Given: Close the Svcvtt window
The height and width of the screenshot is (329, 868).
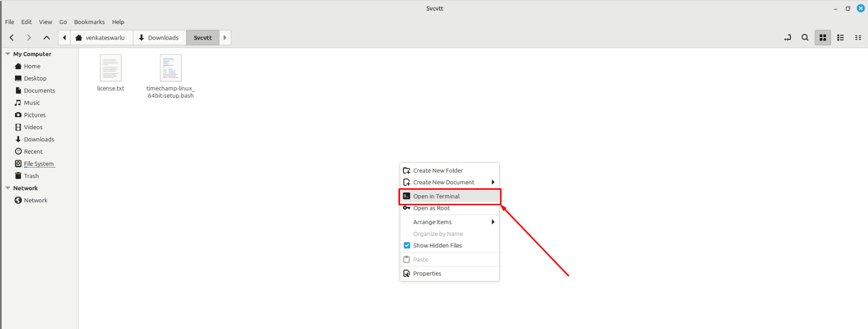Looking at the screenshot, I should [861, 8].
